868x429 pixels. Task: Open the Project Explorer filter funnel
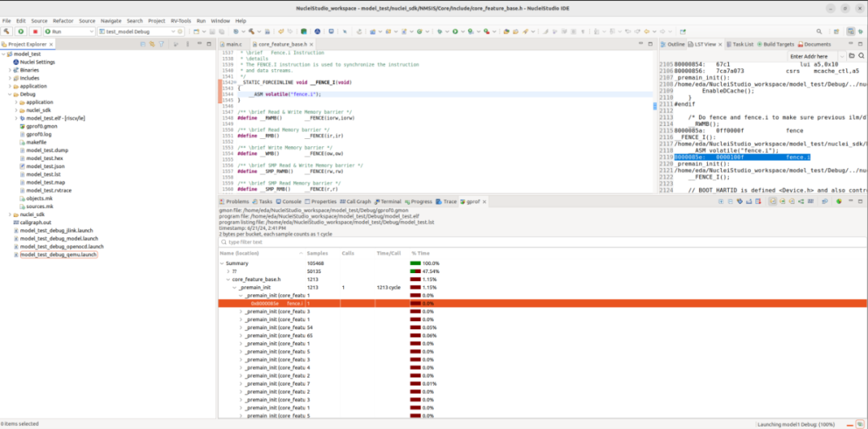click(161, 43)
